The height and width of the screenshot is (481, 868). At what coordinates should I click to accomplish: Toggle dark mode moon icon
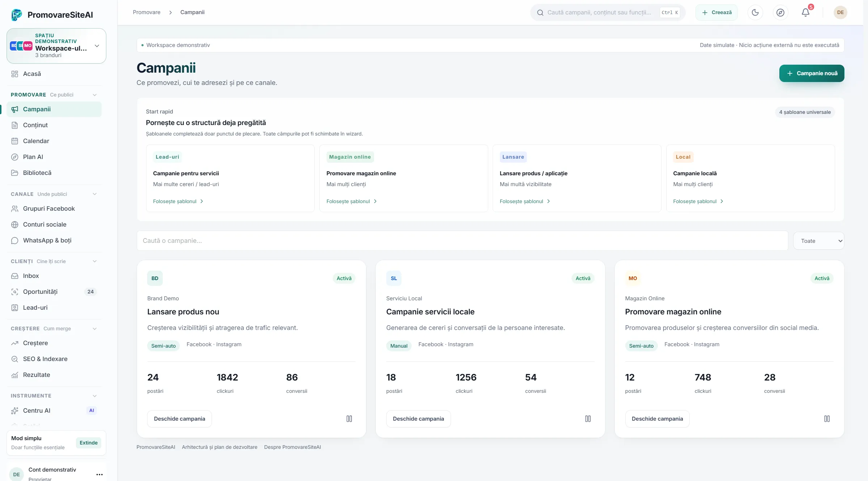click(755, 13)
